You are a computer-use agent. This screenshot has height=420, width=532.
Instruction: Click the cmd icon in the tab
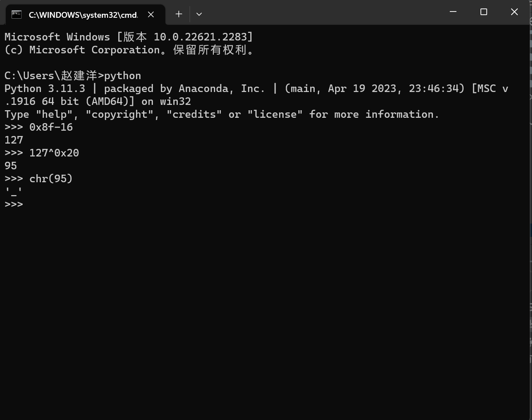point(16,14)
